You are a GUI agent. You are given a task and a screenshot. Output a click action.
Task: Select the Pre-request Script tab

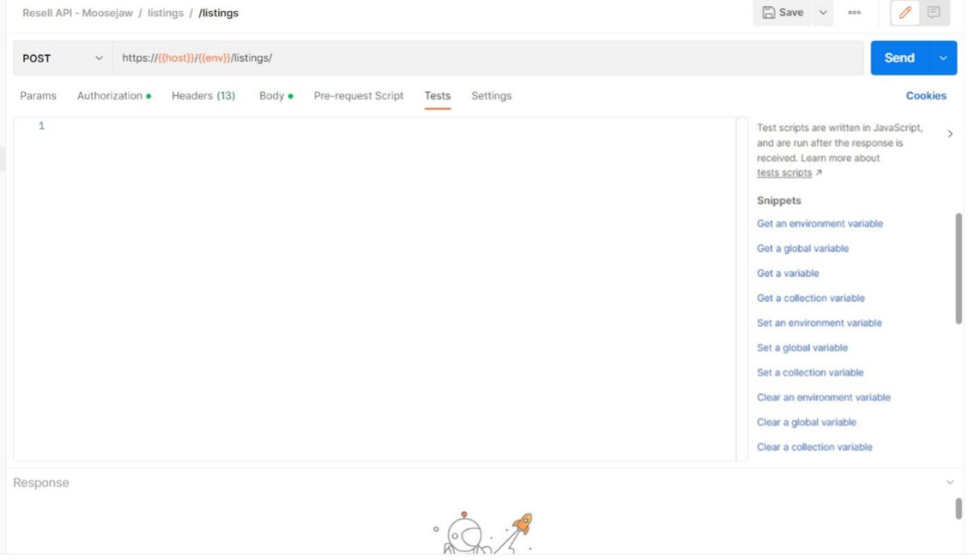pyautogui.click(x=358, y=96)
